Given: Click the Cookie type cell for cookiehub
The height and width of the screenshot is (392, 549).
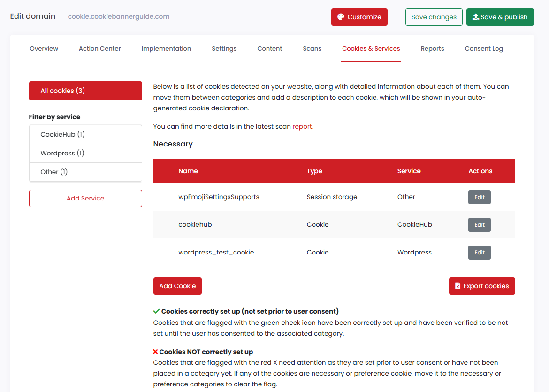Looking at the screenshot, I should tap(318, 224).
